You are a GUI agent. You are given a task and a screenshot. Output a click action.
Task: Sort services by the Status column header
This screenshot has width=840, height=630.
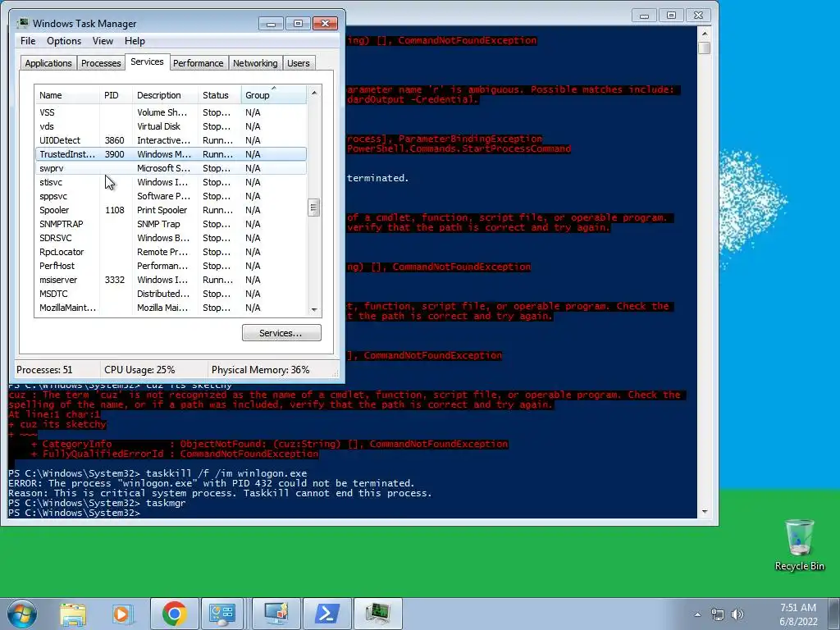click(220, 95)
